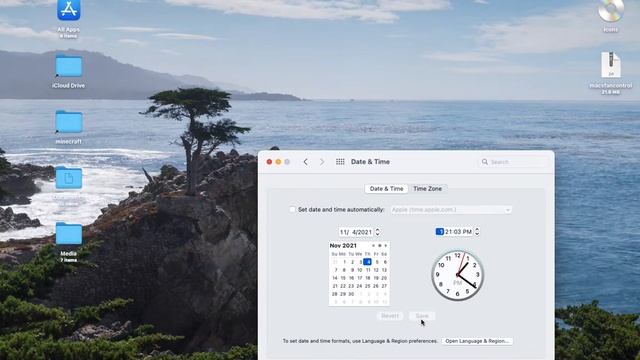This screenshot has width=640, height=360.
Task: Click the analog clock face
Action: pyautogui.click(x=458, y=276)
